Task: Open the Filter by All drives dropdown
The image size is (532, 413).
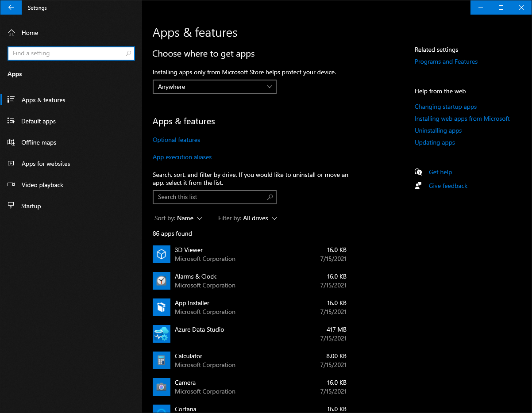Action: [248, 218]
